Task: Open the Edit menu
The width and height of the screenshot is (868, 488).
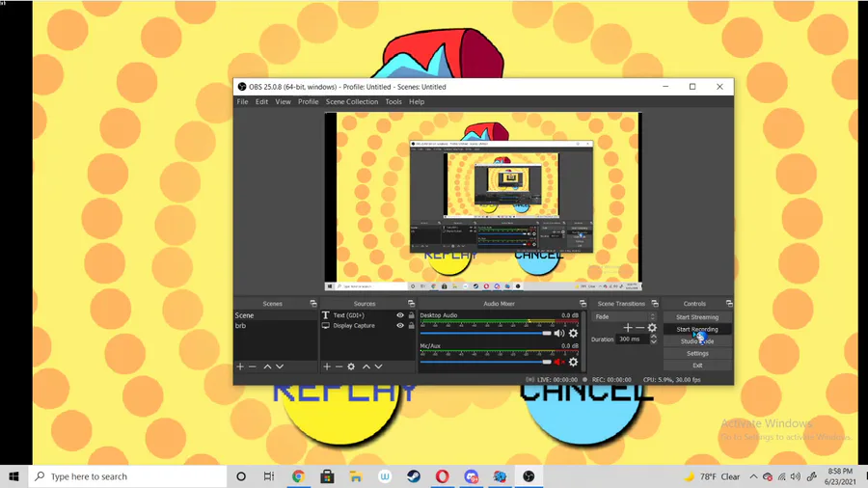Action: pos(261,102)
